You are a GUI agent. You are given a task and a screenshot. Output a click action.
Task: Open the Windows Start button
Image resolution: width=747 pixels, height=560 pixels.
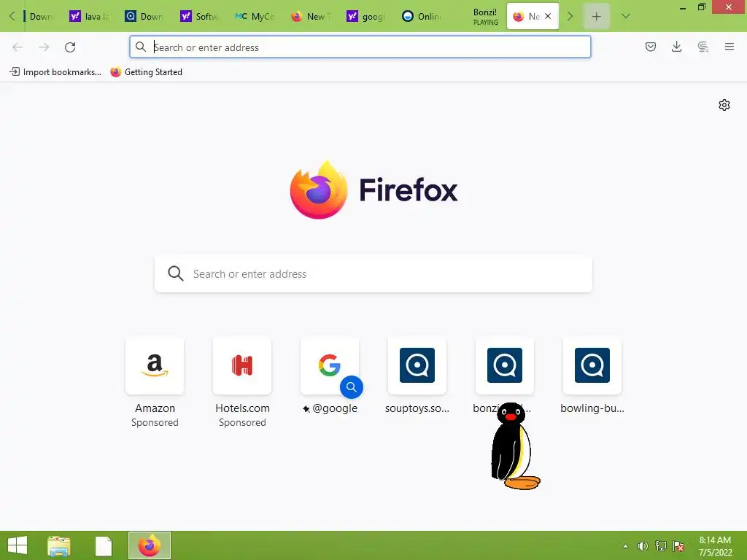[x=18, y=545]
